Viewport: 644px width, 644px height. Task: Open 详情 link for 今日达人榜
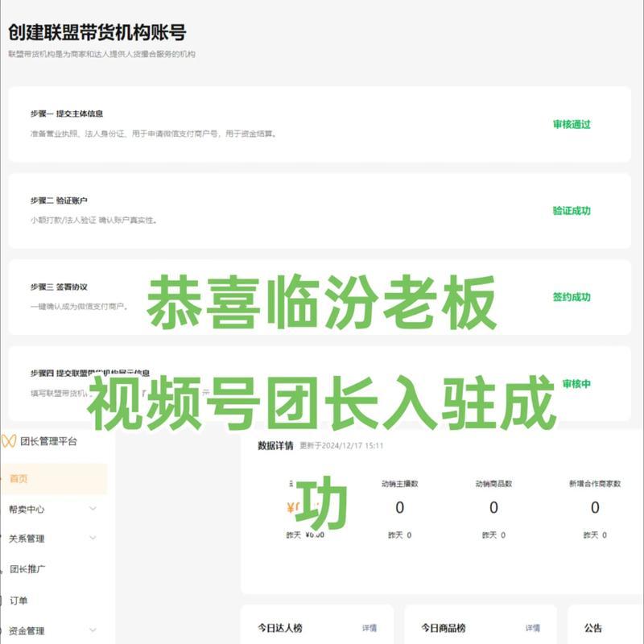(x=369, y=628)
